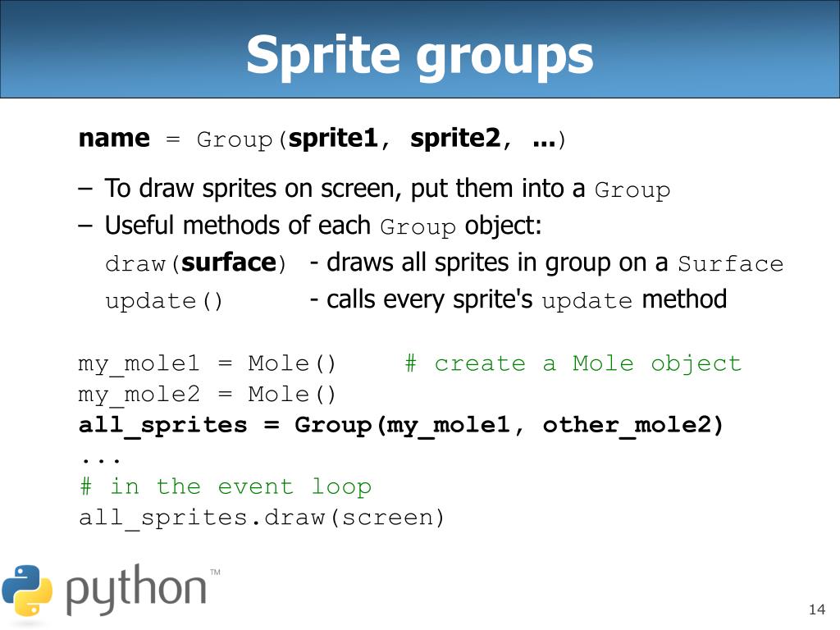Image resolution: width=840 pixels, height=630 pixels.
Task: Click the 'draw(surface)' method text
Action: (195, 263)
